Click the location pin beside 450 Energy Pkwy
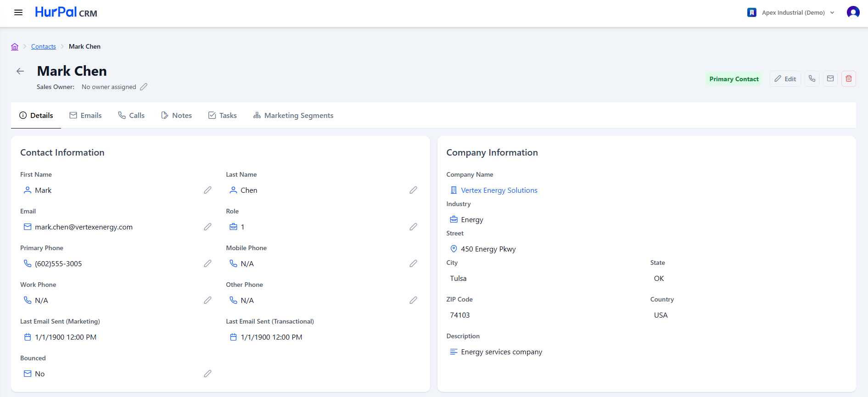Image resolution: width=868 pixels, height=397 pixels. 454,249
